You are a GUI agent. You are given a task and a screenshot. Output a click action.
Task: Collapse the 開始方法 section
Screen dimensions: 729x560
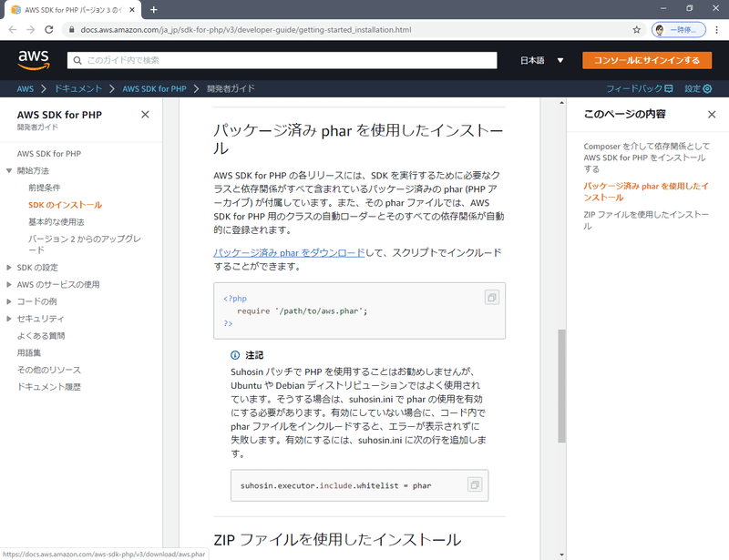pos(9,170)
